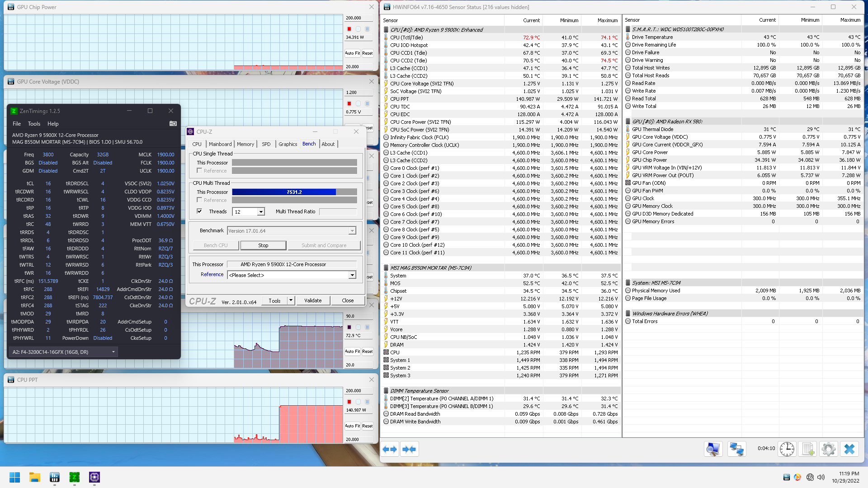Viewport: 868px width, 488px height.
Task: Click HWiNFO blue X close sensors icon
Action: (x=849, y=449)
